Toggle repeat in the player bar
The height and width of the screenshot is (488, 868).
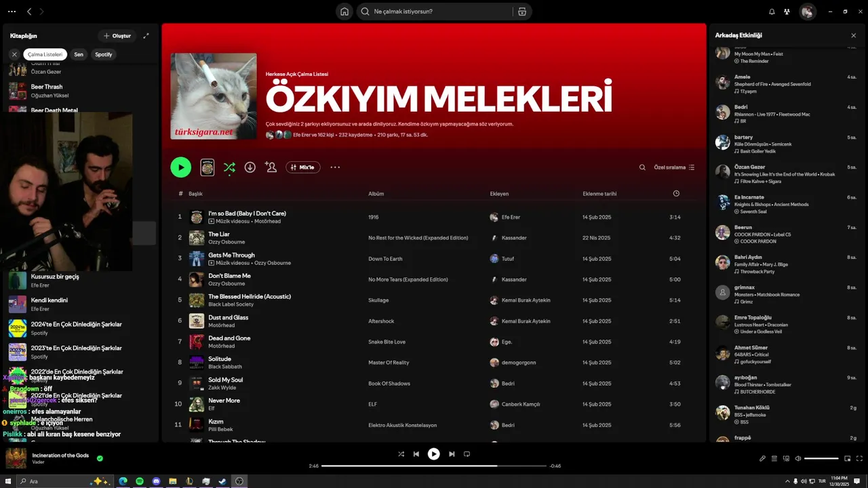(x=467, y=454)
